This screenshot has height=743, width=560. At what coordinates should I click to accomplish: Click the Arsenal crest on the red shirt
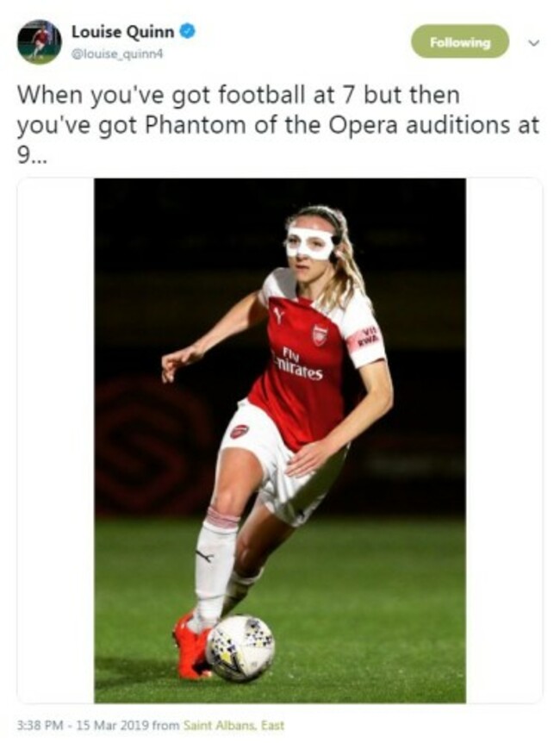tap(320, 334)
